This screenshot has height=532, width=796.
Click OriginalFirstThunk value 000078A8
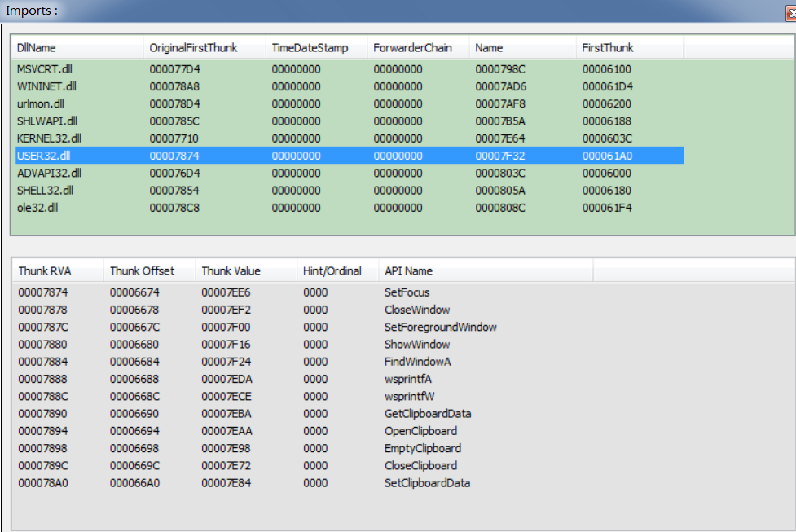click(174, 86)
